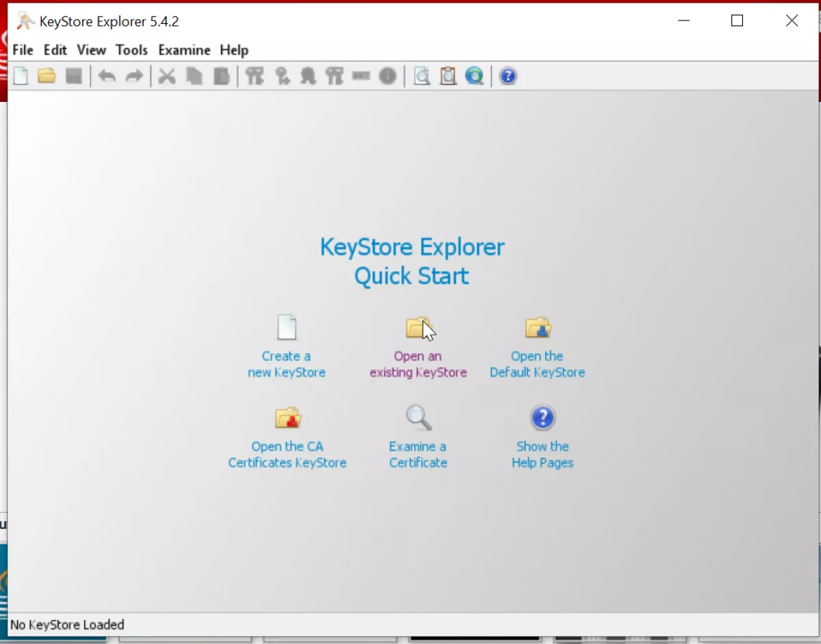Open the Help menu
The image size is (821, 644).
[x=234, y=50]
